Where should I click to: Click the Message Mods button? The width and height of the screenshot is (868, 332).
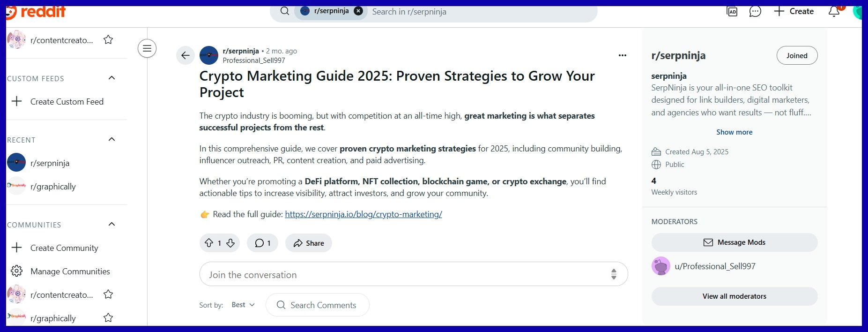734,242
